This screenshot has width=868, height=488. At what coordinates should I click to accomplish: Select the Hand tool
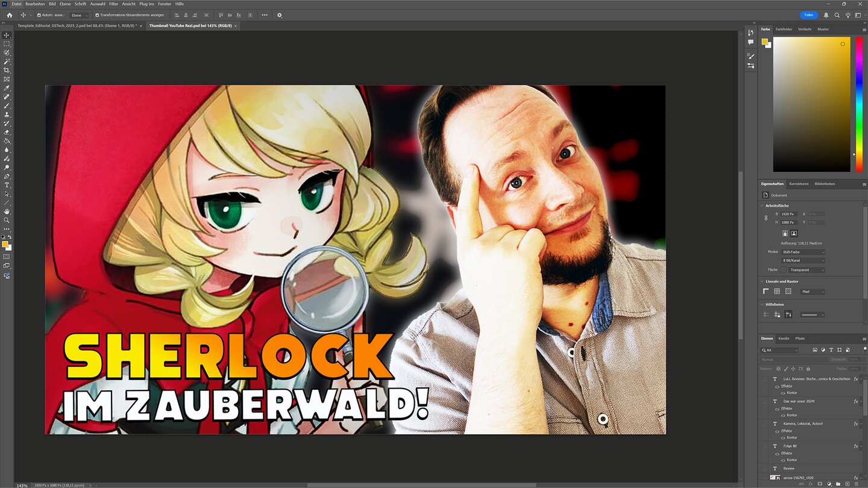7,211
